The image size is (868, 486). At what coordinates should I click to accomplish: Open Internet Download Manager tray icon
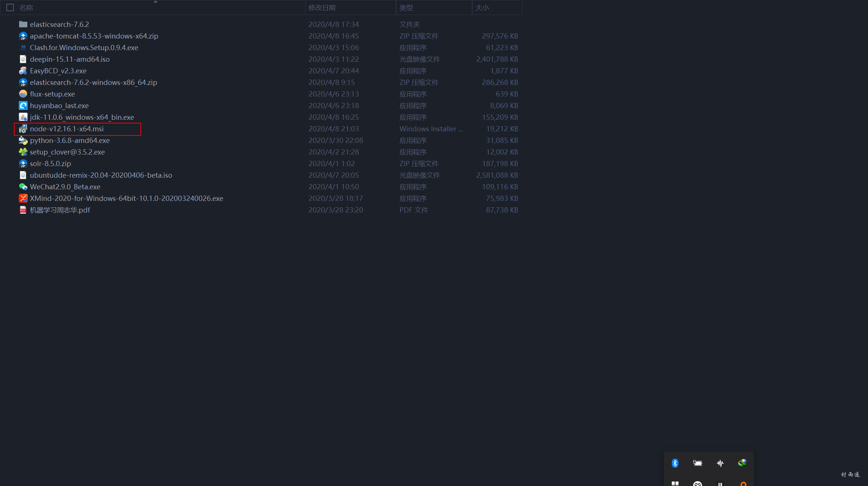(x=742, y=463)
